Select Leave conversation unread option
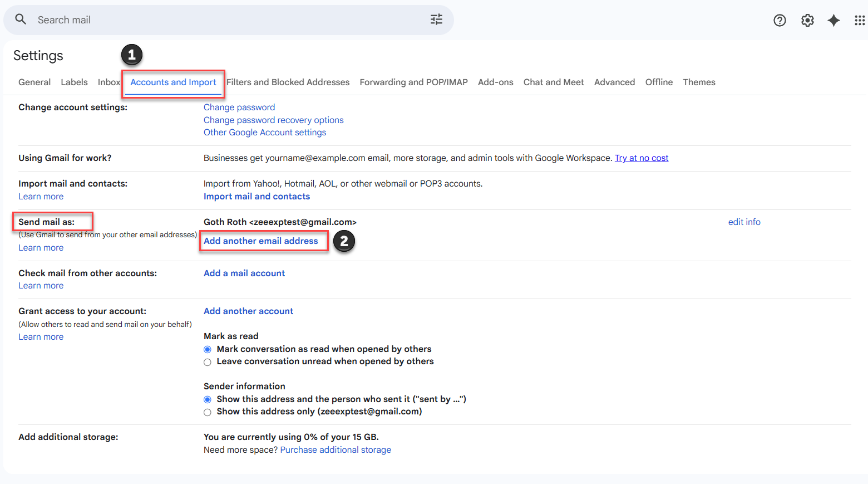 coord(208,362)
